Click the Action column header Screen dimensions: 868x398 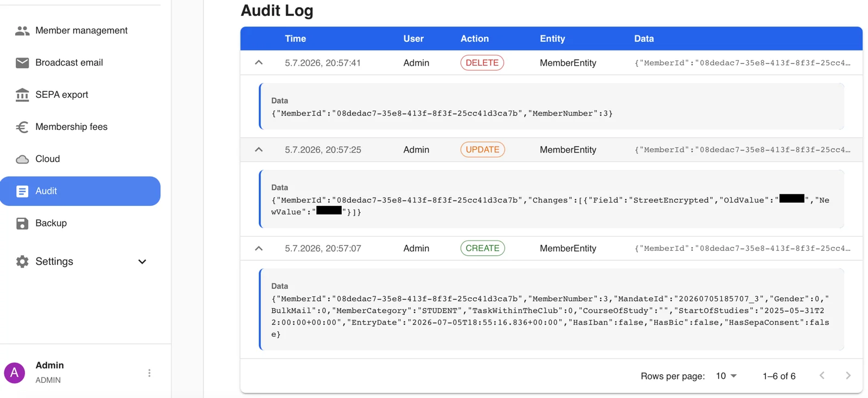tap(475, 39)
